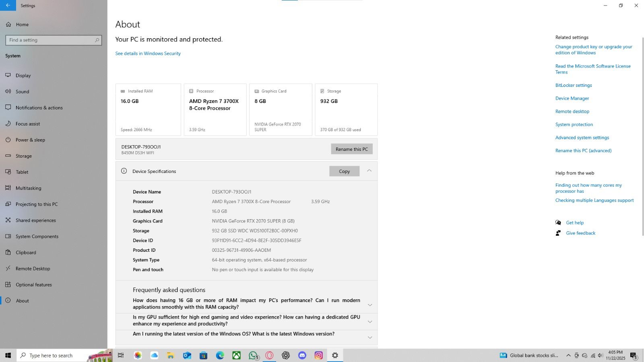The image size is (644, 362).
Task: Click the Get help icon
Action: click(558, 223)
